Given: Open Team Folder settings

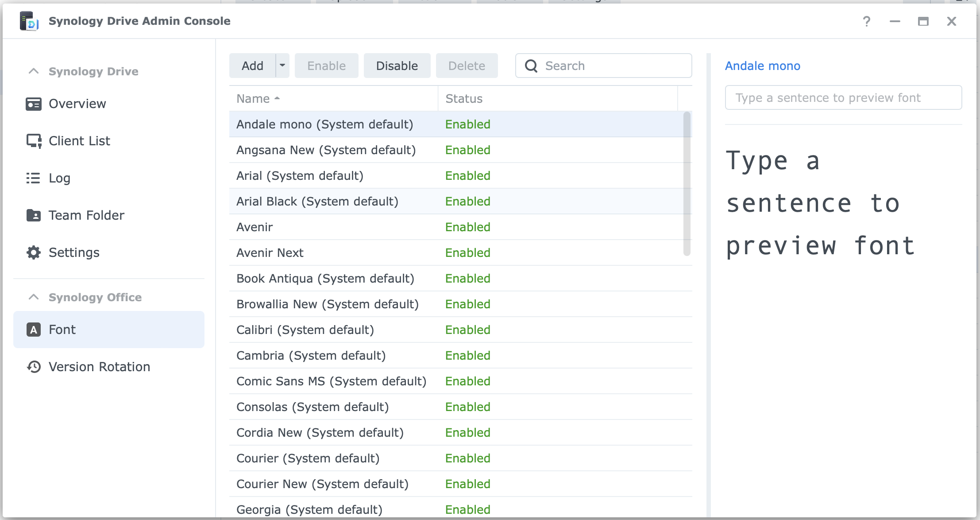Looking at the screenshot, I should [109, 215].
